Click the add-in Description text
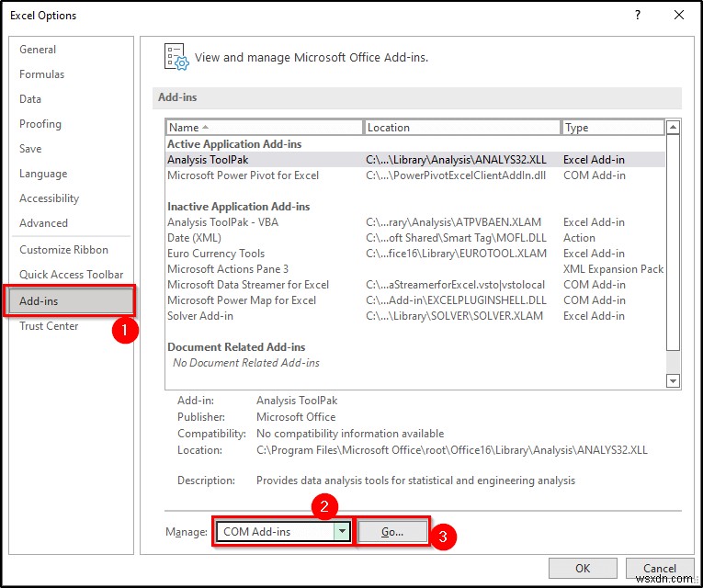Viewport: 703px width, 588px height. pos(415,481)
